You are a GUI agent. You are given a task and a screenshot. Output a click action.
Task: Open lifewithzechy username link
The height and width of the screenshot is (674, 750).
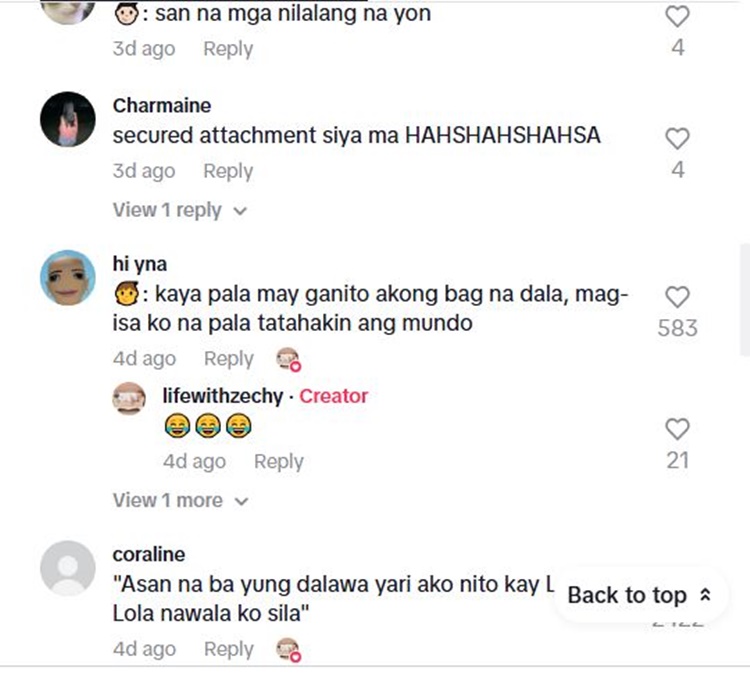point(223,396)
